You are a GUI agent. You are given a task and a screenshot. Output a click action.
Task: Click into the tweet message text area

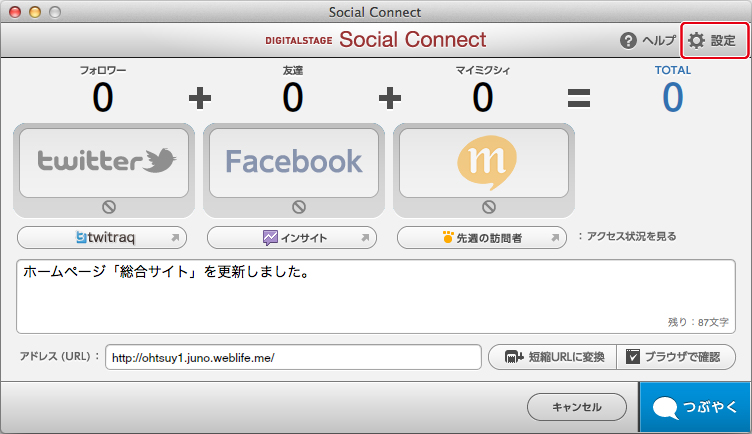coord(376,296)
